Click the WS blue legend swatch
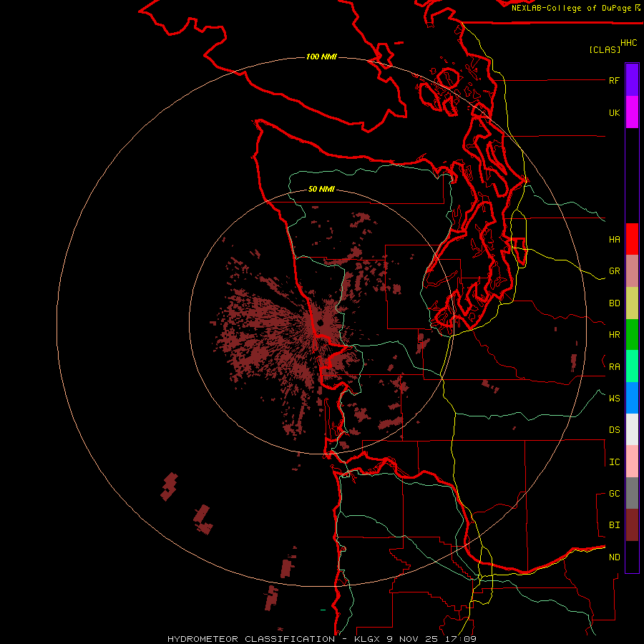Viewport: 644px width, 644px height. (x=632, y=398)
